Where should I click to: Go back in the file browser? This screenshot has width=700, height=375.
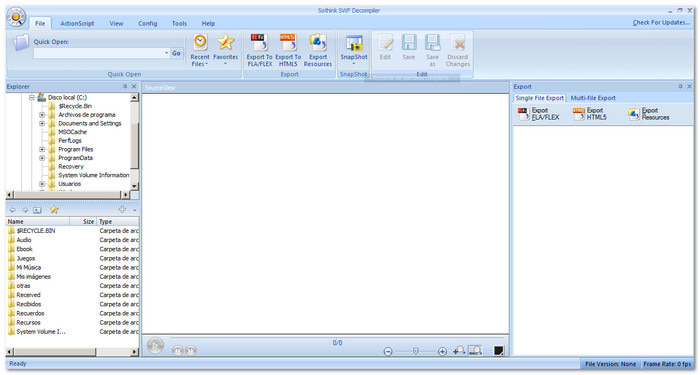coord(12,210)
